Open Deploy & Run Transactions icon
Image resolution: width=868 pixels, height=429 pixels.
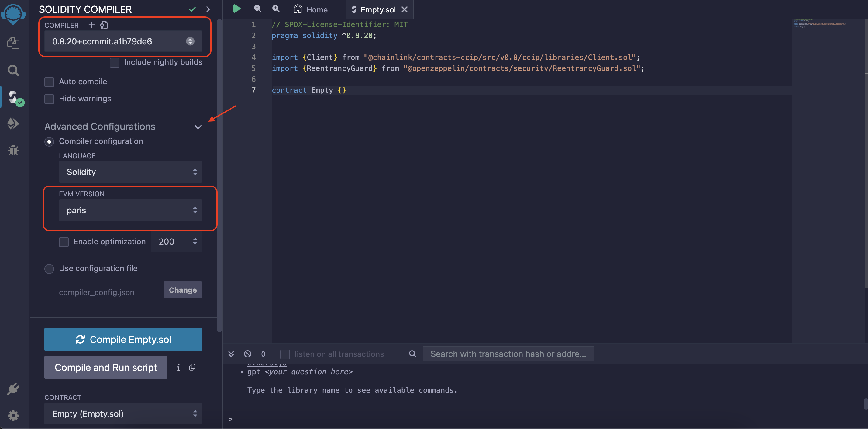pyautogui.click(x=13, y=124)
